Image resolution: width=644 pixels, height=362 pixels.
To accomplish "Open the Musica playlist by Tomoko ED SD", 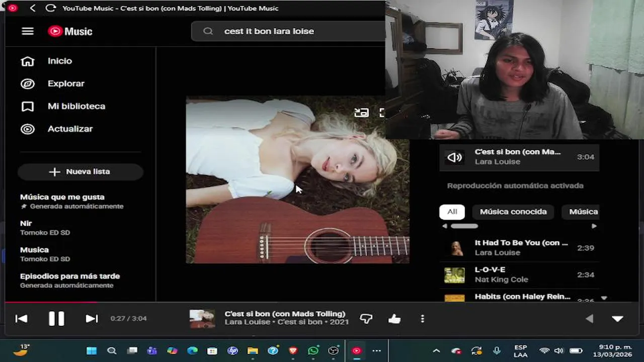I will click(x=45, y=254).
